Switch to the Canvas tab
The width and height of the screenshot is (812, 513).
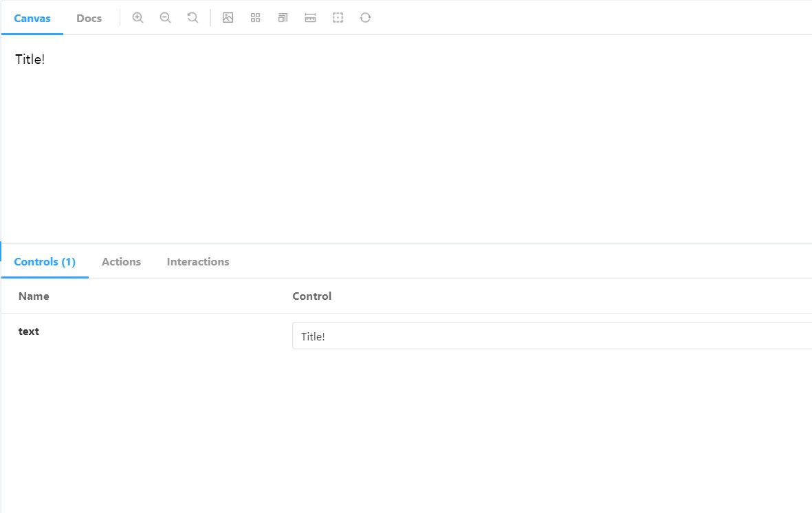[x=32, y=18]
